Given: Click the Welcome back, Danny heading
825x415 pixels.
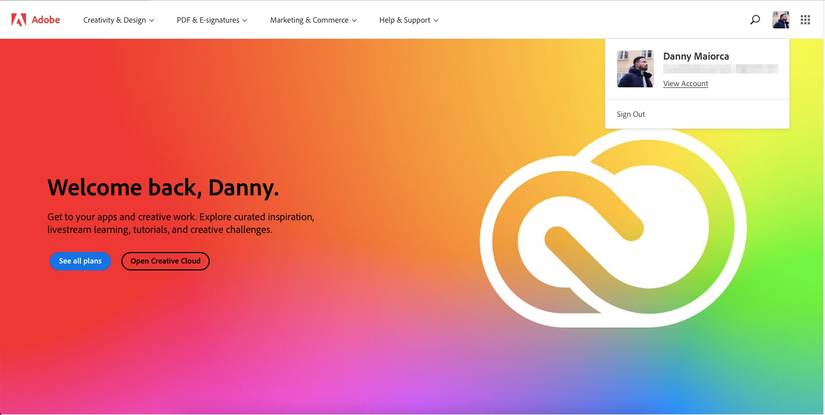Looking at the screenshot, I should tap(163, 188).
